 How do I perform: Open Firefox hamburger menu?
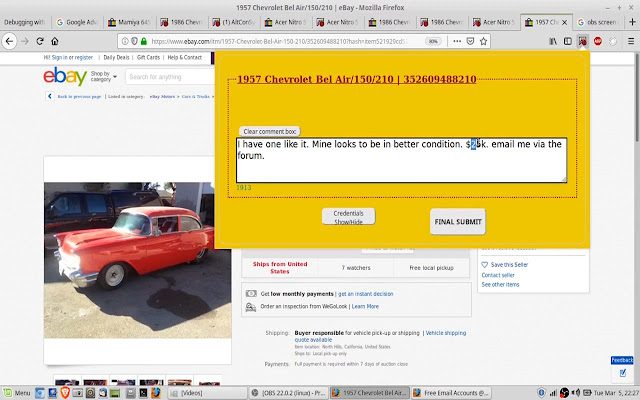tap(631, 41)
